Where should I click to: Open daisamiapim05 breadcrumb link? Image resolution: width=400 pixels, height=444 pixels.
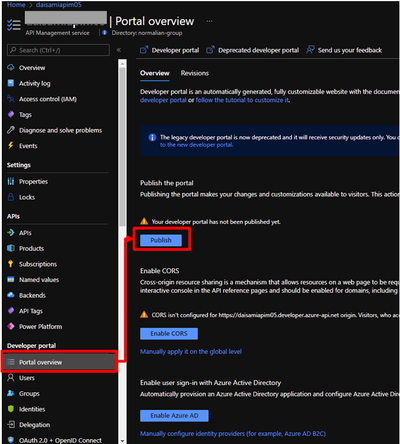(x=59, y=5)
